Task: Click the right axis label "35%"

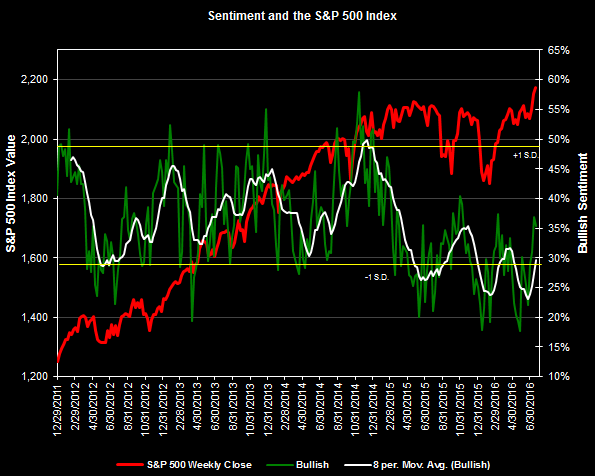Action: click(x=559, y=229)
